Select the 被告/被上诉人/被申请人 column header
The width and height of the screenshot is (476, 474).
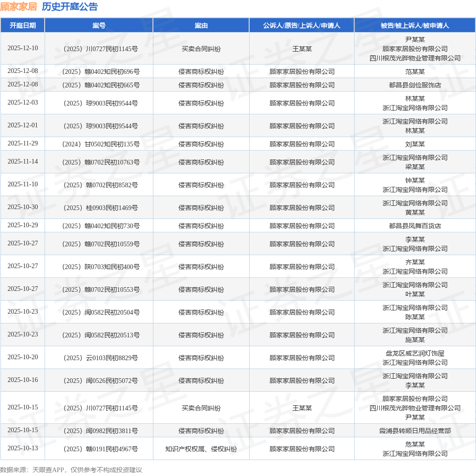coord(415,26)
